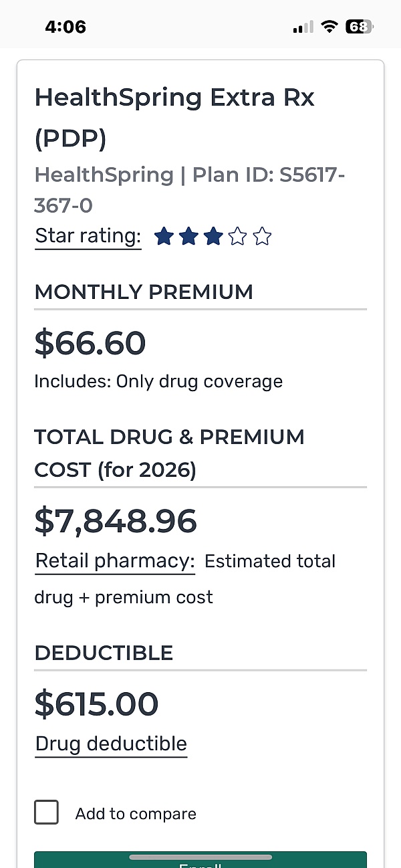Check the Add to compare checkbox
This screenshot has width=401, height=868.
click(x=47, y=812)
